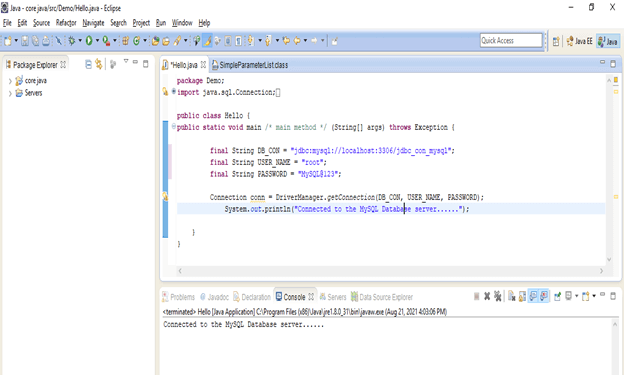The image size is (624, 375).
Task: Click the Open Type toolbar icon
Action: pyautogui.click(x=156, y=41)
